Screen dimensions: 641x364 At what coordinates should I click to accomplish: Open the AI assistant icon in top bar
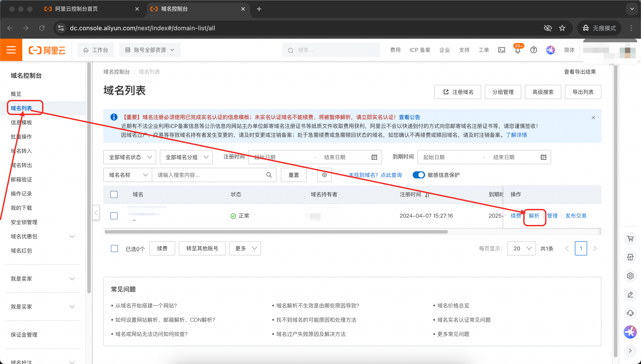[x=550, y=50]
